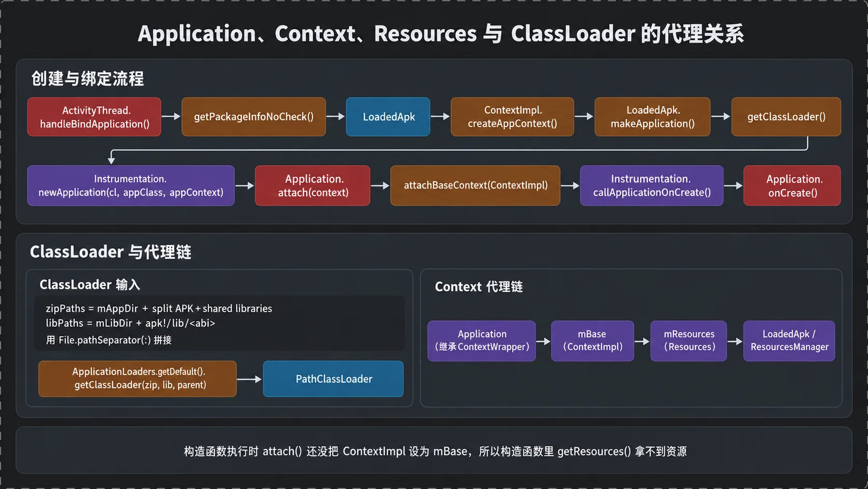Image resolution: width=868 pixels, height=489 pixels.
Task: Select the getPackageInfoNoCheck() node
Action: click(x=254, y=117)
